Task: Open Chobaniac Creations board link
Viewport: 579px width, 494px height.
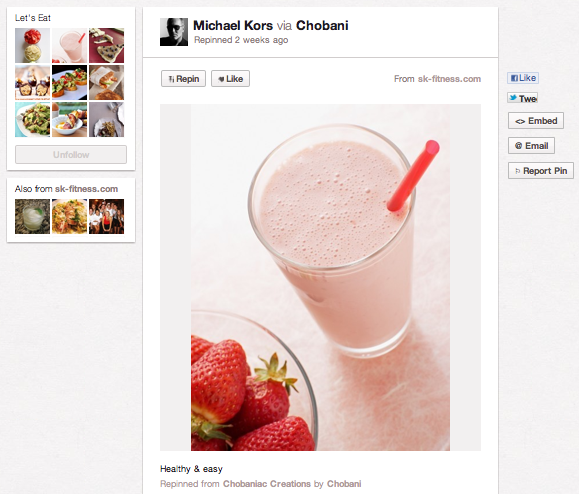Action: (267, 484)
